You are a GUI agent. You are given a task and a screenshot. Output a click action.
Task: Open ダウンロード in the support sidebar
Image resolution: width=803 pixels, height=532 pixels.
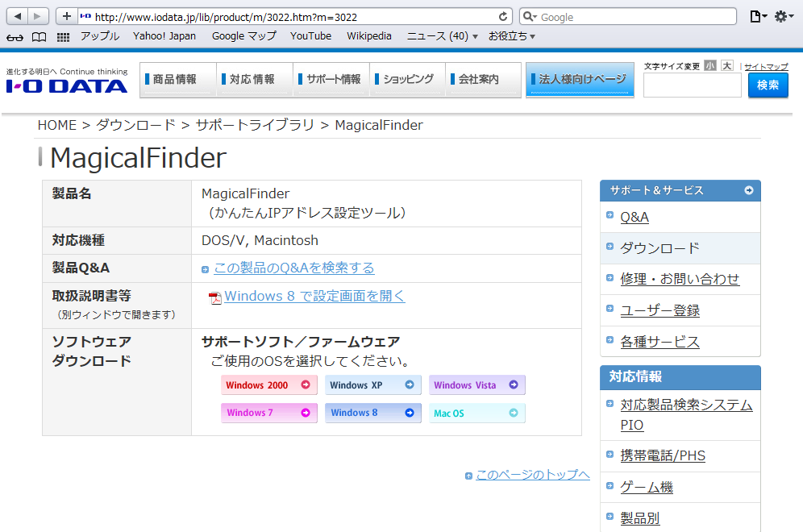(x=659, y=248)
